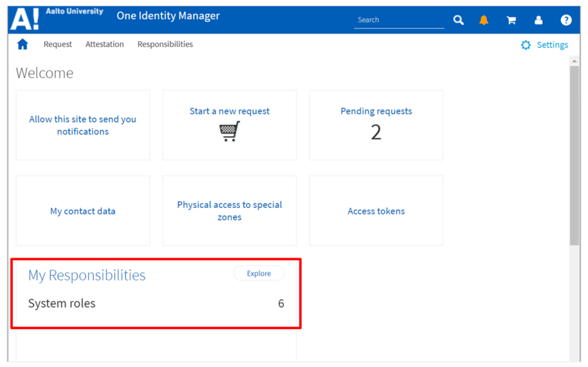Viewport: 588px width, 367px height.
Task: Click the search magnifier icon
Action: click(x=458, y=20)
